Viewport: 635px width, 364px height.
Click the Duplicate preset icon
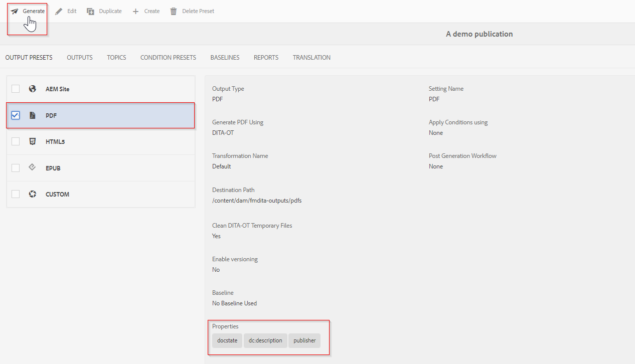(x=90, y=11)
